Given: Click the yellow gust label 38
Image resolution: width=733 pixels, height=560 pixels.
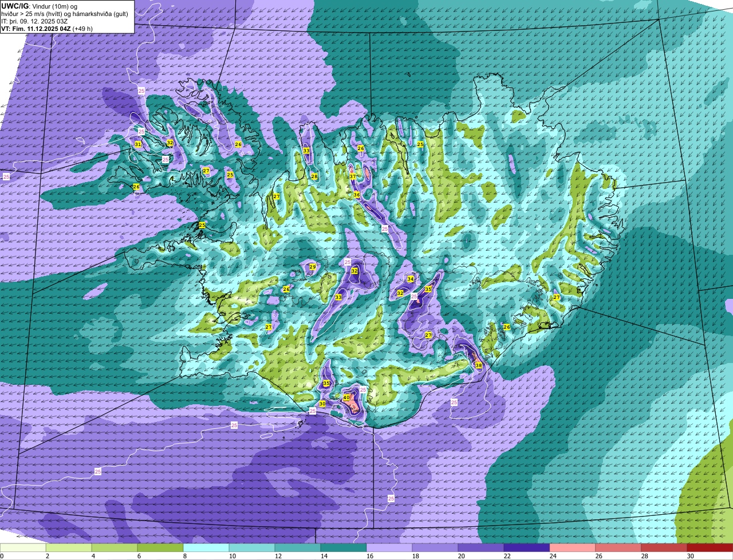Looking at the screenshot, I should (479, 365).
